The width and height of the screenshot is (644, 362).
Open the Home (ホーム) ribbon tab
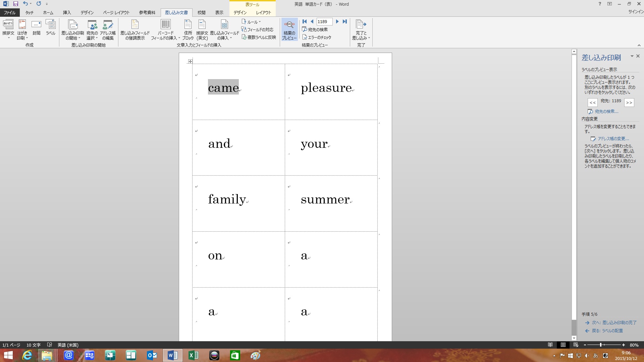click(x=48, y=12)
